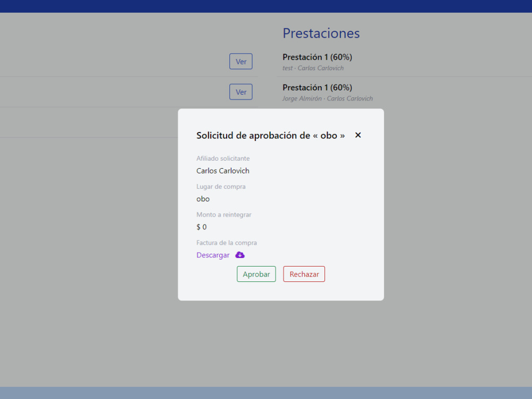
Task: Click the 'test · Carlos Carlovich' subtitle
Action: point(313,68)
